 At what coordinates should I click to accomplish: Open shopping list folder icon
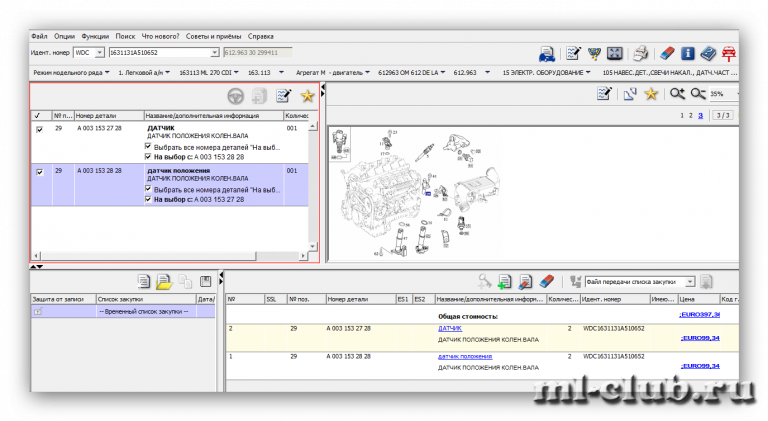point(164,281)
